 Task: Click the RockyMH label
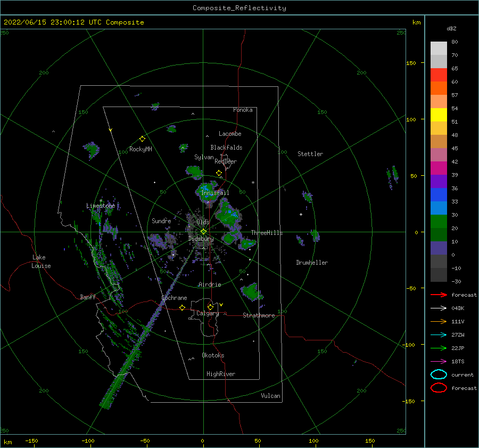point(141,149)
